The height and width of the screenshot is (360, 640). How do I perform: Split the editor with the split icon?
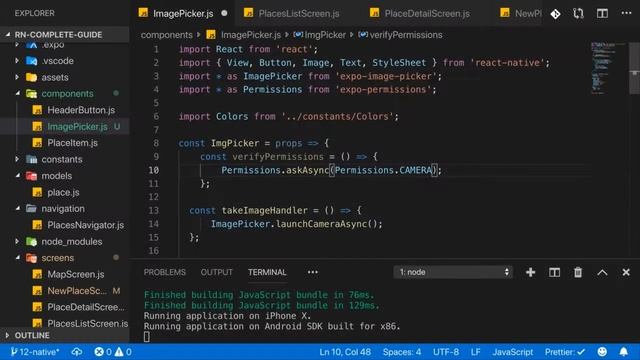click(602, 14)
